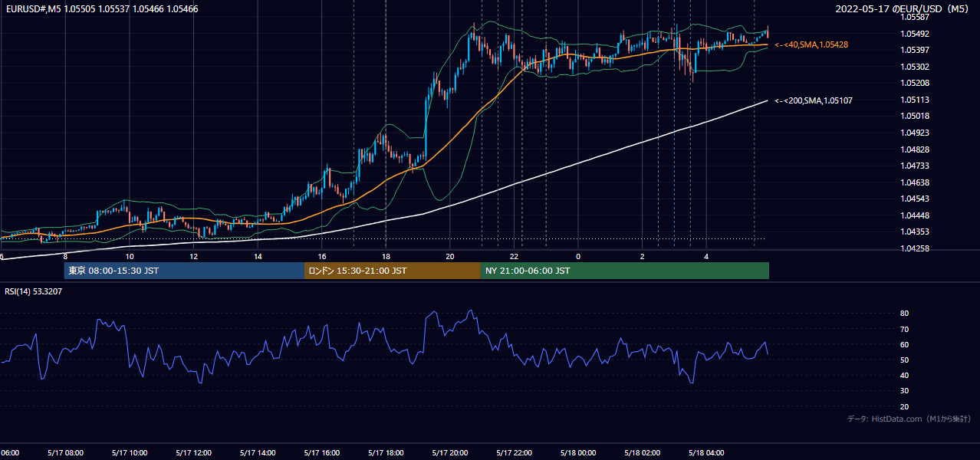Click the bottom time label 5/18 00:00
The width and height of the screenshot is (980, 460).
click(x=578, y=453)
